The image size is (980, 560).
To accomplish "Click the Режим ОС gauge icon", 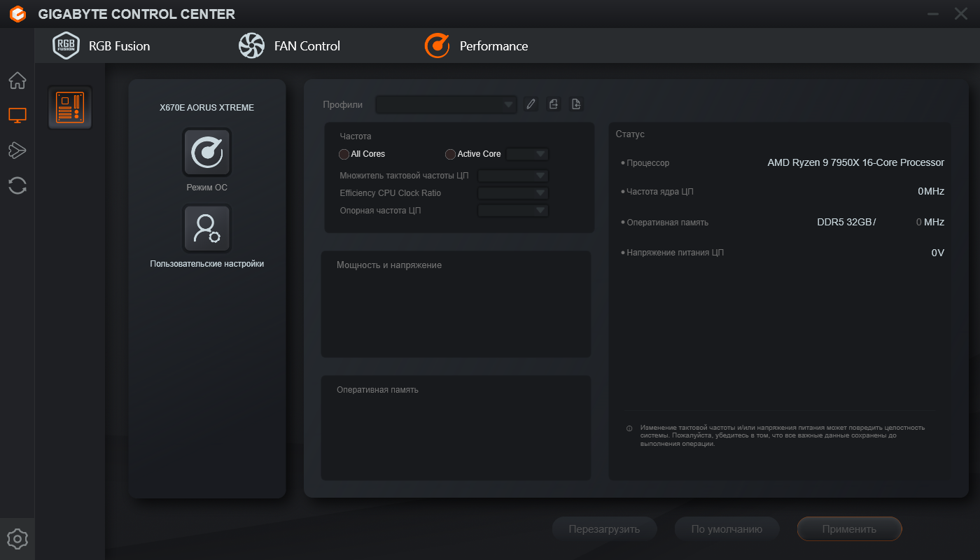I will click(x=207, y=153).
